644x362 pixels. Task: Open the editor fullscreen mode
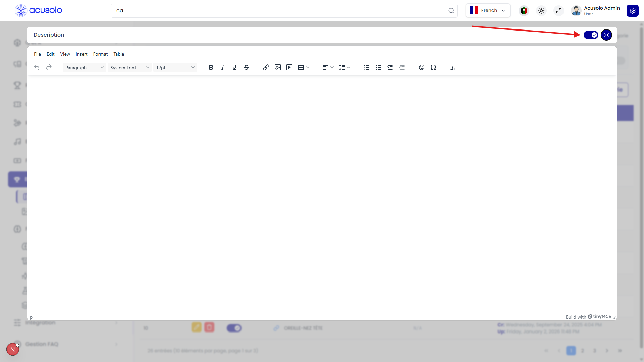(606, 35)
